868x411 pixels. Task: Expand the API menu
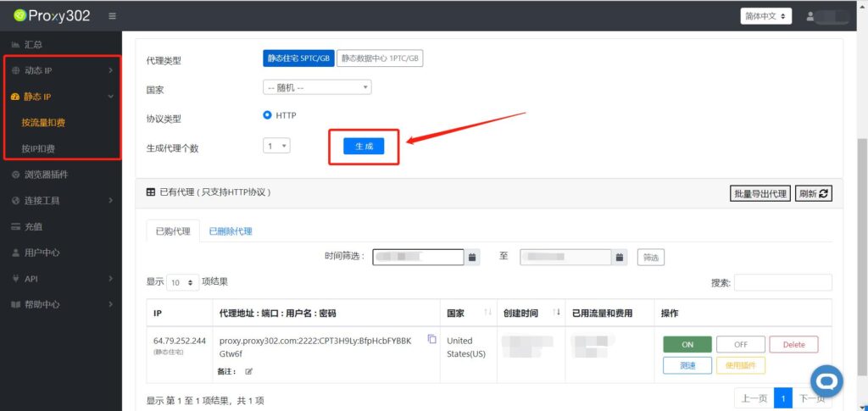[61, 278]
